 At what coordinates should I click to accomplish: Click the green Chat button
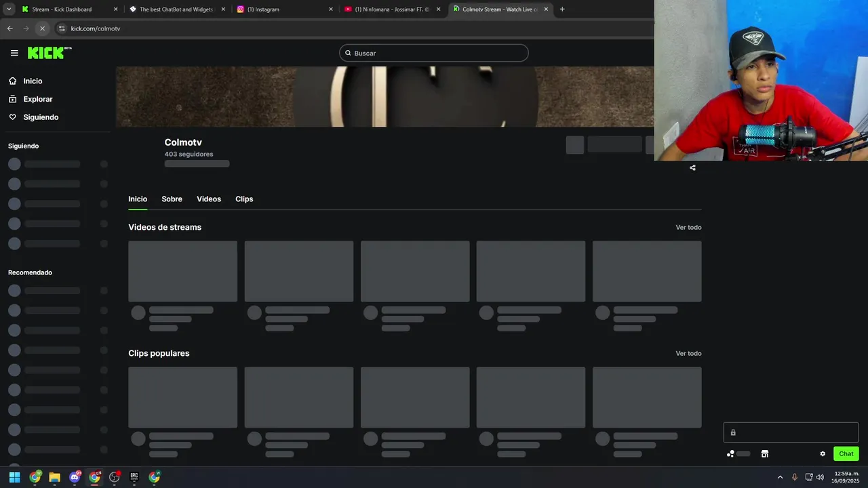(846, 454)
